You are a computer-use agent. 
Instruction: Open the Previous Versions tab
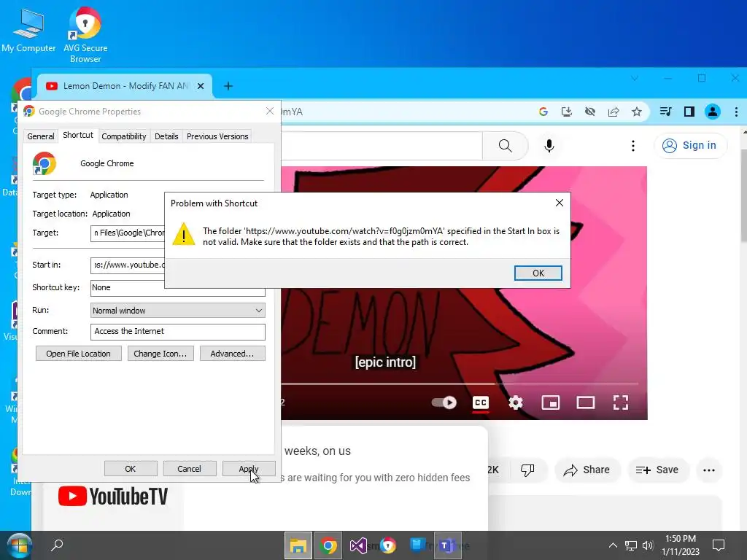[x=217, y=136]
